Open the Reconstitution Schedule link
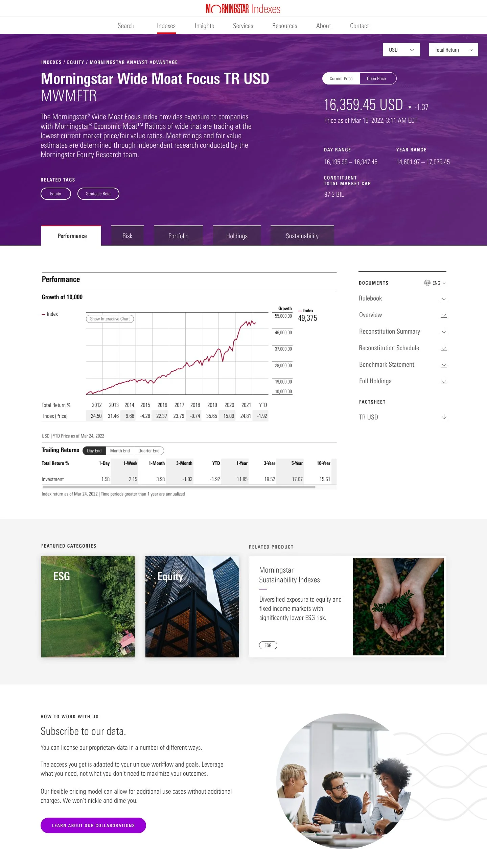Viewport: 487px width, 868px height. (x=389, y=348)
